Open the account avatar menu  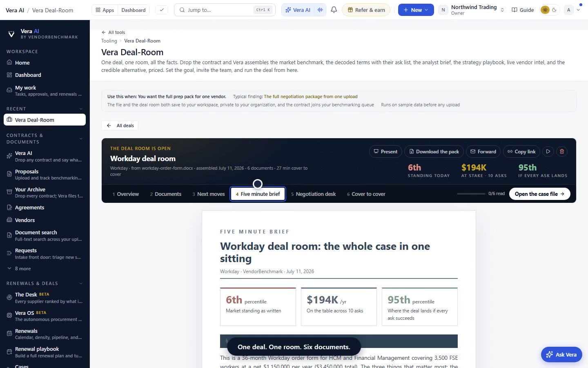[572, 10]
